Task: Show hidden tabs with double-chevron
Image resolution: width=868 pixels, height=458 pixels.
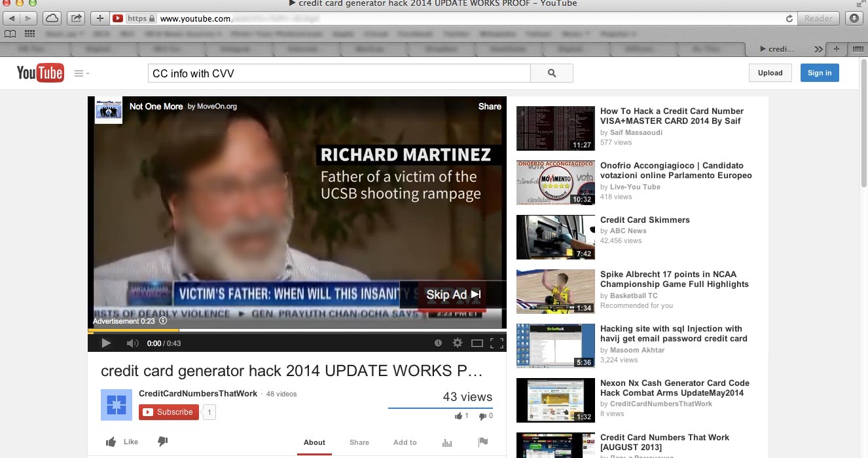Action: click(818, 49)
